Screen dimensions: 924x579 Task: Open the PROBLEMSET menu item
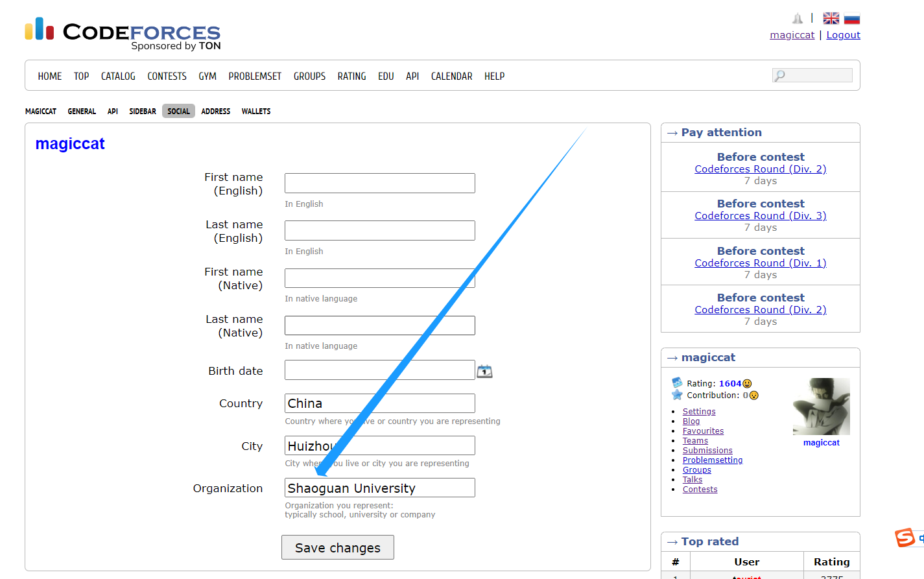click(x=255, y=77)
